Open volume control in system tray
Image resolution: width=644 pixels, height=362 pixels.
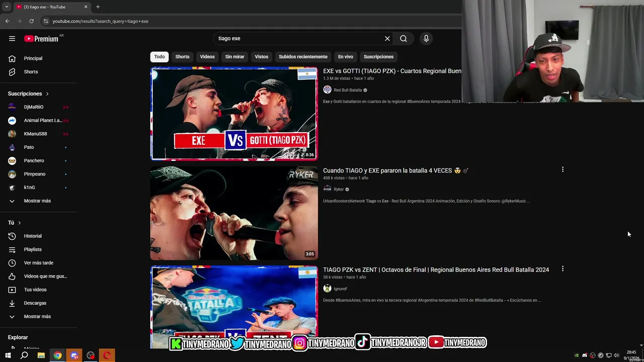617,355
